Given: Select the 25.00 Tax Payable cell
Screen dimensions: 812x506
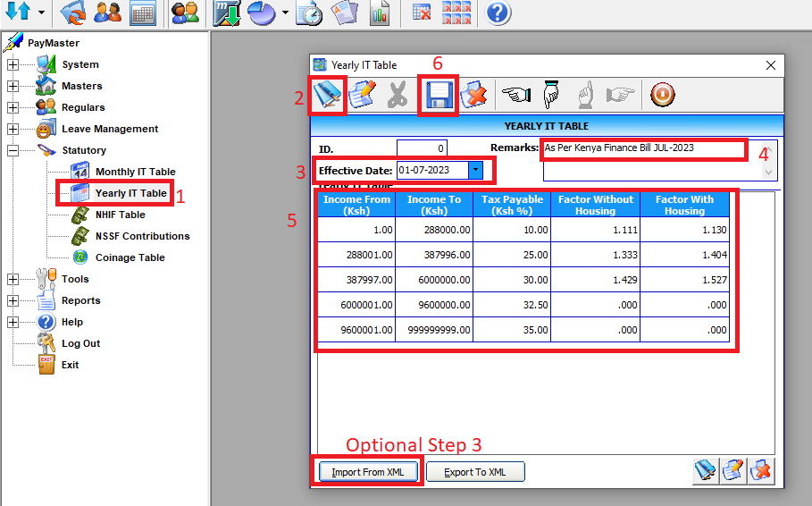Looking at the screenshot, I should 512,255.
